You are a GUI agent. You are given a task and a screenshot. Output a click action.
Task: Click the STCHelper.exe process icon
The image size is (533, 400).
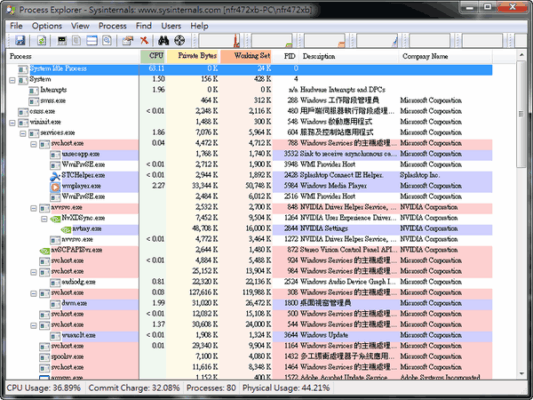click(55, 175)
